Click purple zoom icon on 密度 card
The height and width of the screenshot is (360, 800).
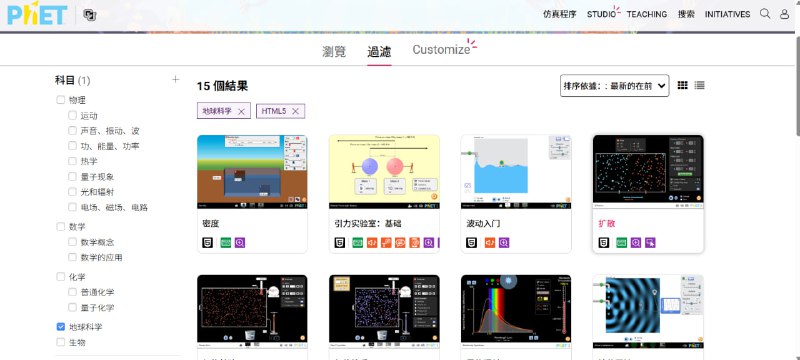click(x=240, y=243)
